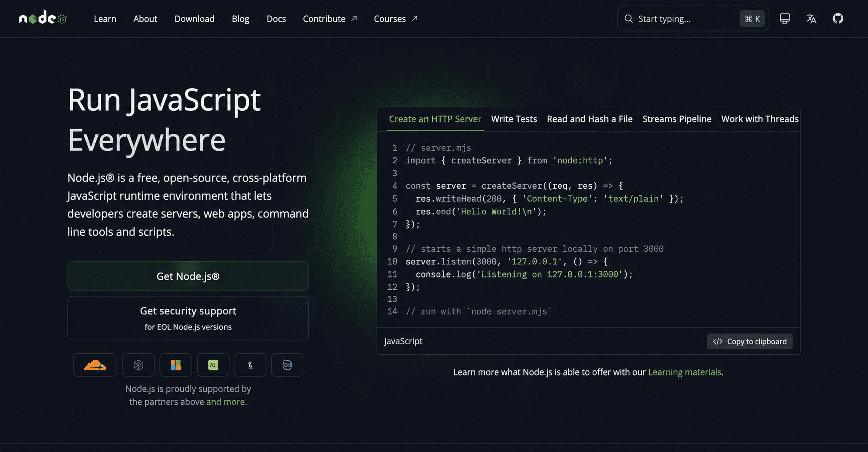This screenshot has width=868, height=452.
Task: Open the Learn menu item
Action: tap(105, 19)
